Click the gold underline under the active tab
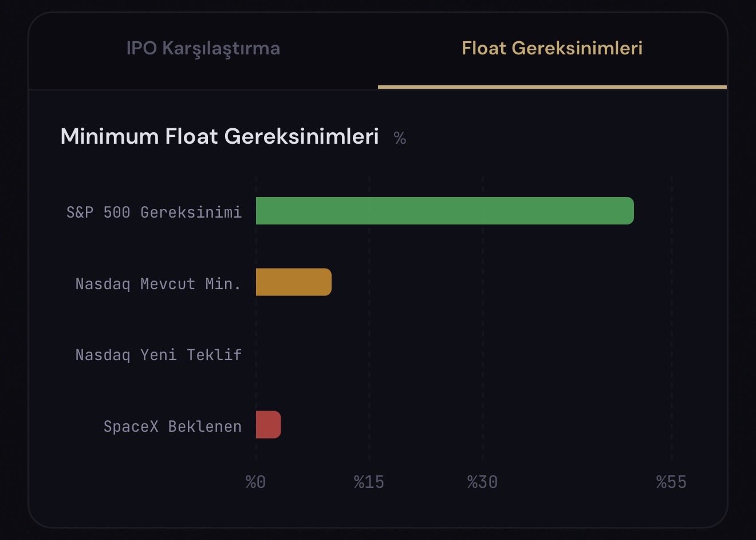This screenshot has height=540, width=756. pos(552,87)
